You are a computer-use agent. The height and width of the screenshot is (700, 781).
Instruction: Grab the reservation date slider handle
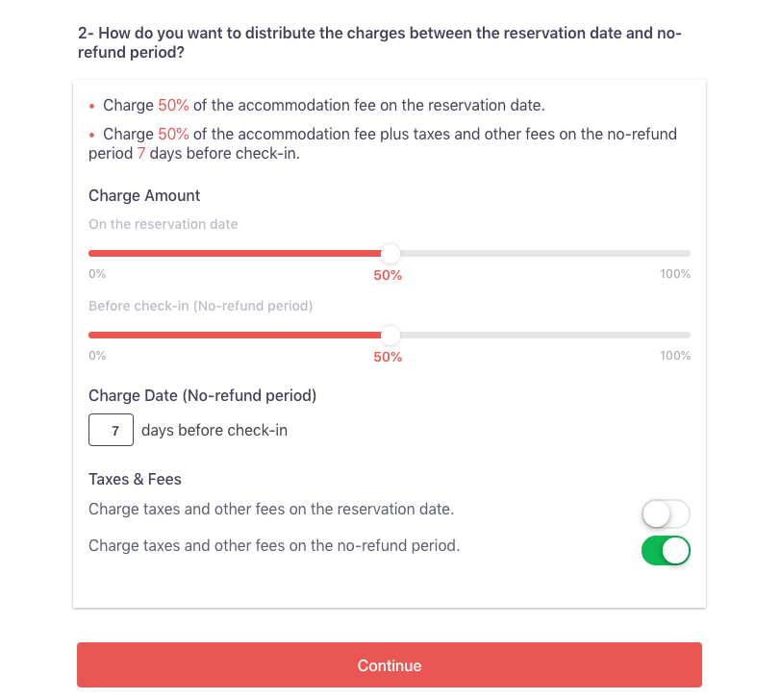[390, 254]
